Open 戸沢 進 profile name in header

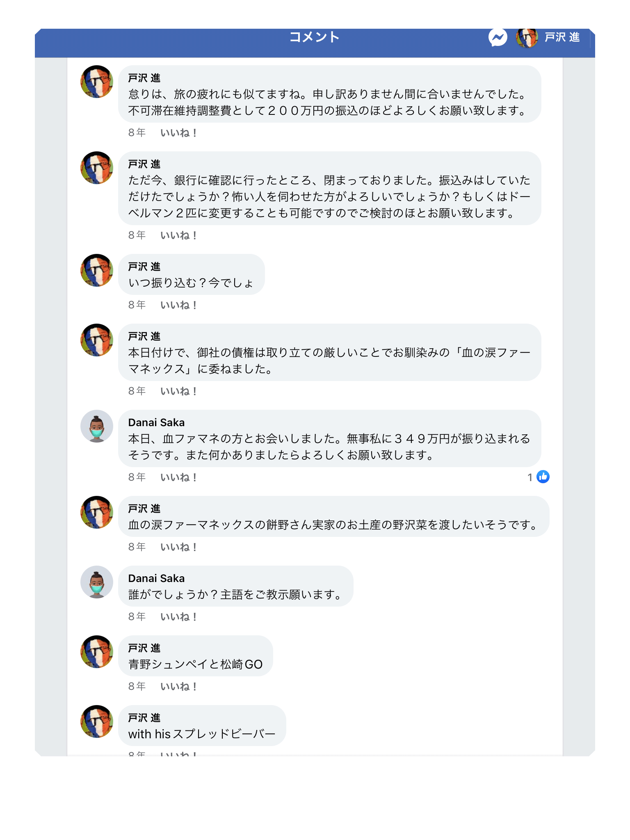pos(562,38)
